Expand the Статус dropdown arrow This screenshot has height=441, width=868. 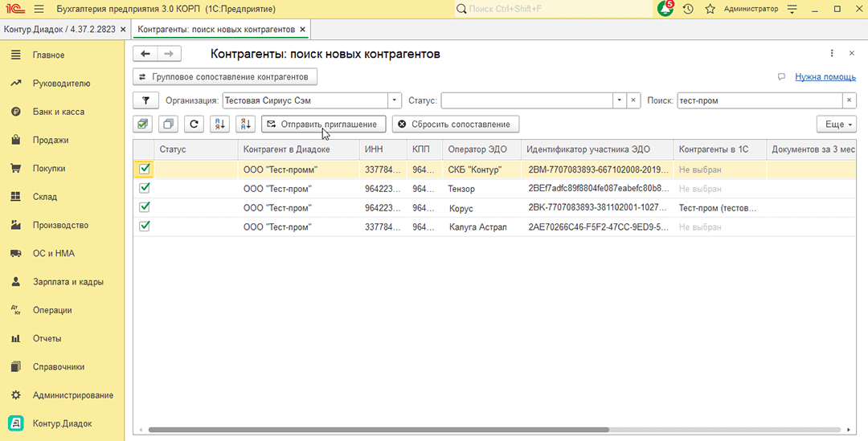click(x=620, y=100)
